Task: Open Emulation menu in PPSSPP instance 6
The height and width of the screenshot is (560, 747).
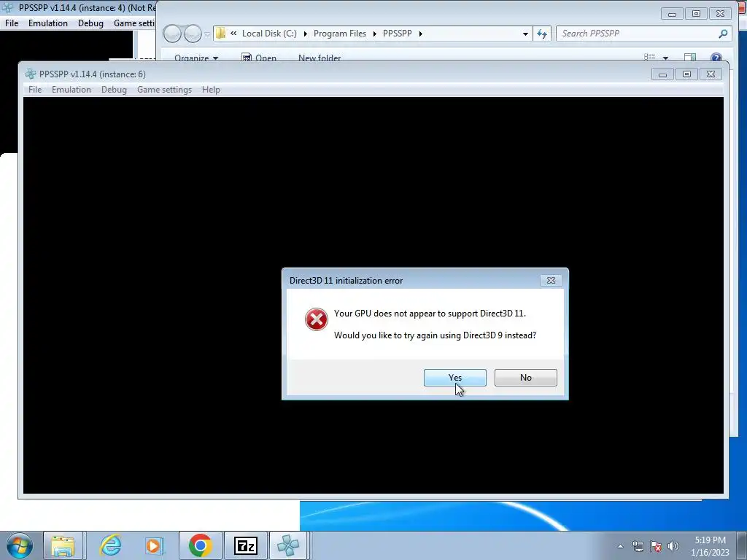Action: click(71, 90)
